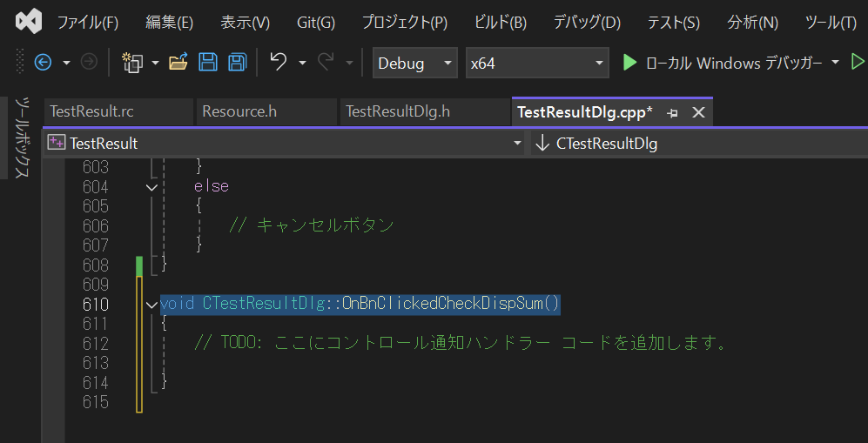The image size is (868, 443).
Task: Open the ビルド(B) menu
Action: 500,22
